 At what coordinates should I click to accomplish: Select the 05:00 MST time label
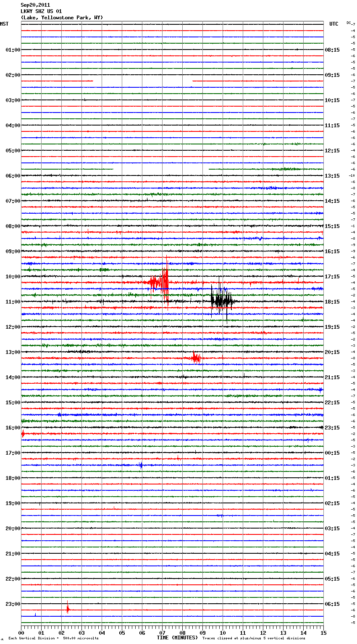tap(13, 151)
